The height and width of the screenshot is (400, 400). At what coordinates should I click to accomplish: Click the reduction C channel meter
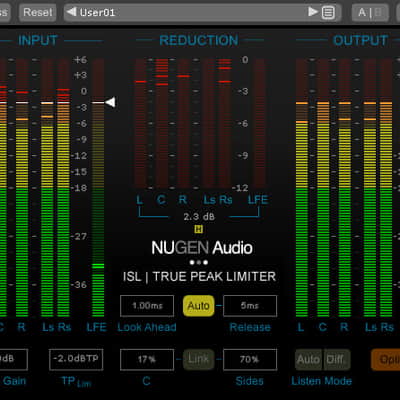coord(162,123)
